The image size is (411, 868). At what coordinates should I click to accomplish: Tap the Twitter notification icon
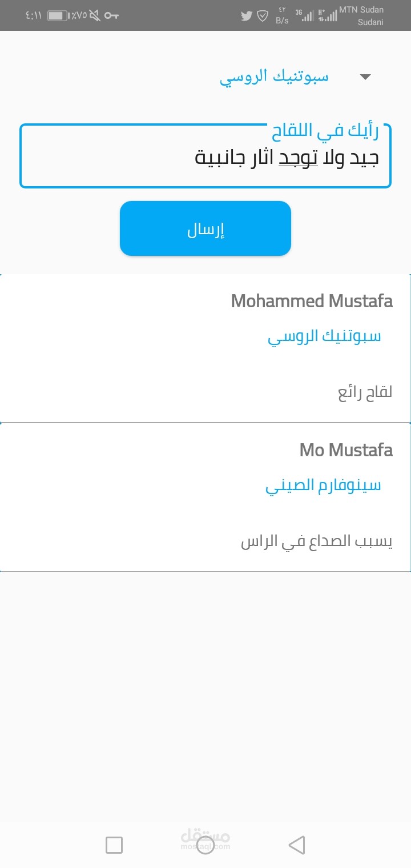point(247,16)
